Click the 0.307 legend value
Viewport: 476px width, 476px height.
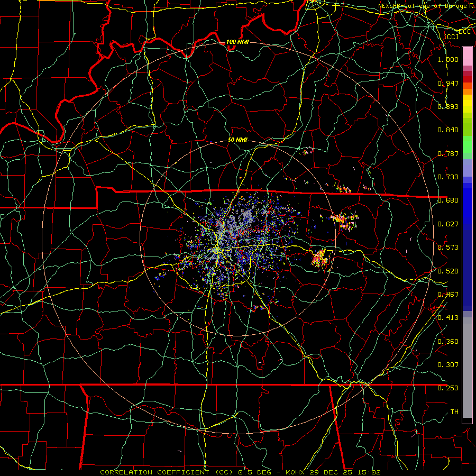[x=448, y=364]
